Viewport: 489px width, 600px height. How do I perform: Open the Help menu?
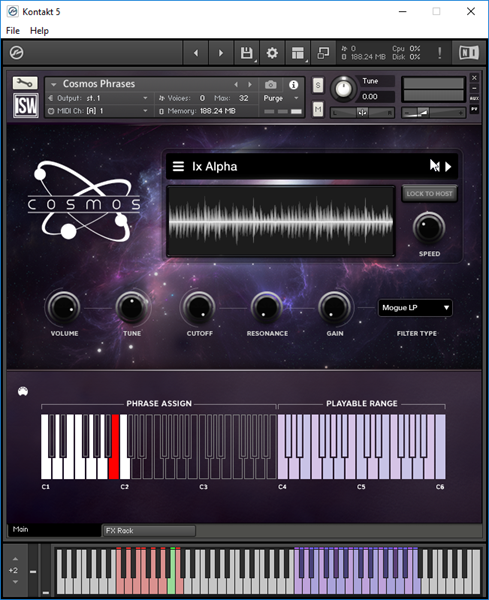tap(39, 31)
